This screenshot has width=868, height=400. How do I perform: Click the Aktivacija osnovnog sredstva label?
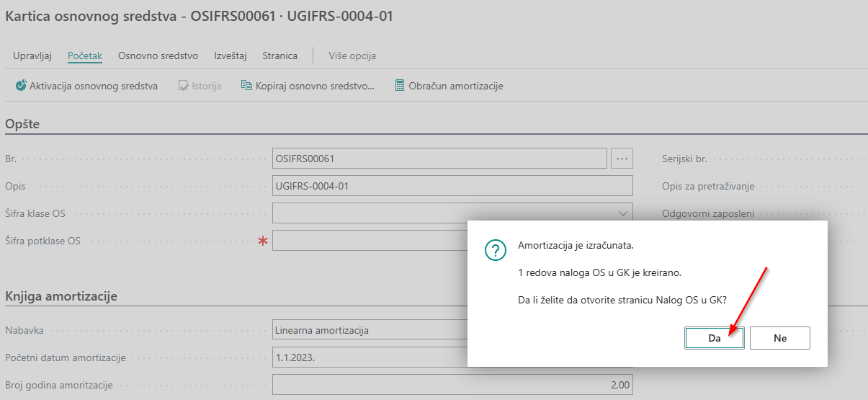pos(94,86)
